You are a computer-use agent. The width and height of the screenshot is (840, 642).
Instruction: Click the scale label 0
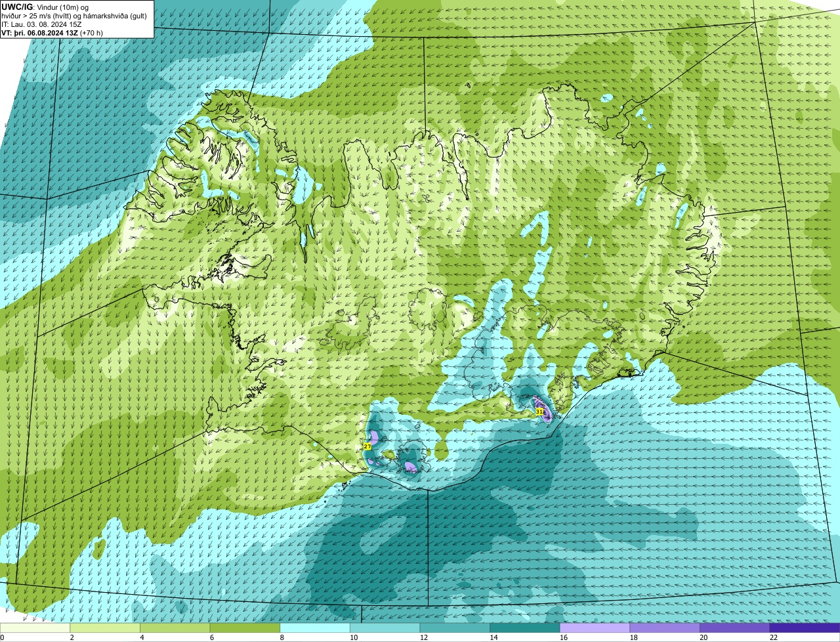pos(3,637)
